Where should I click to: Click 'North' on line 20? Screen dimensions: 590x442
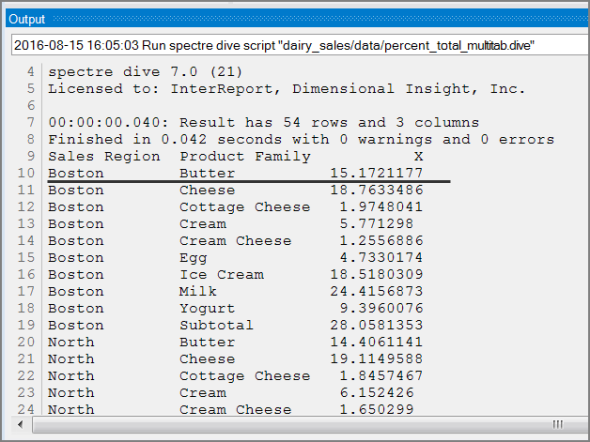(71, 342)
